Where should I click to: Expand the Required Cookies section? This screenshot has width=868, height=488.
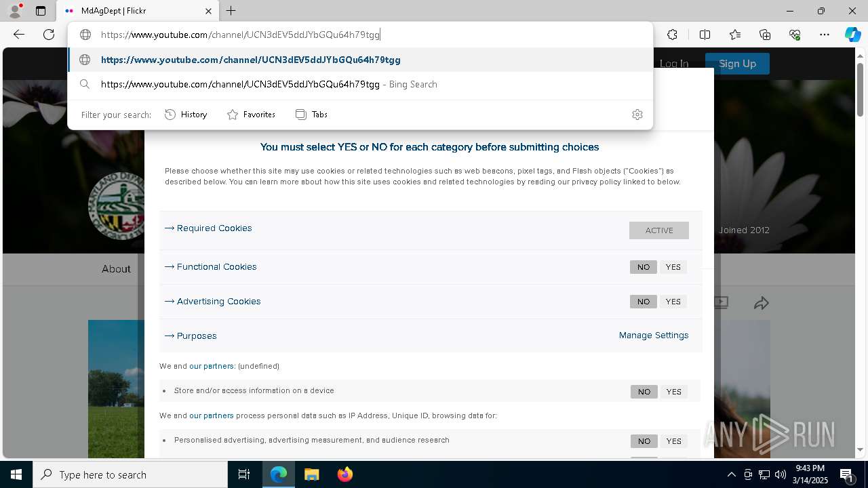(208, 228)
